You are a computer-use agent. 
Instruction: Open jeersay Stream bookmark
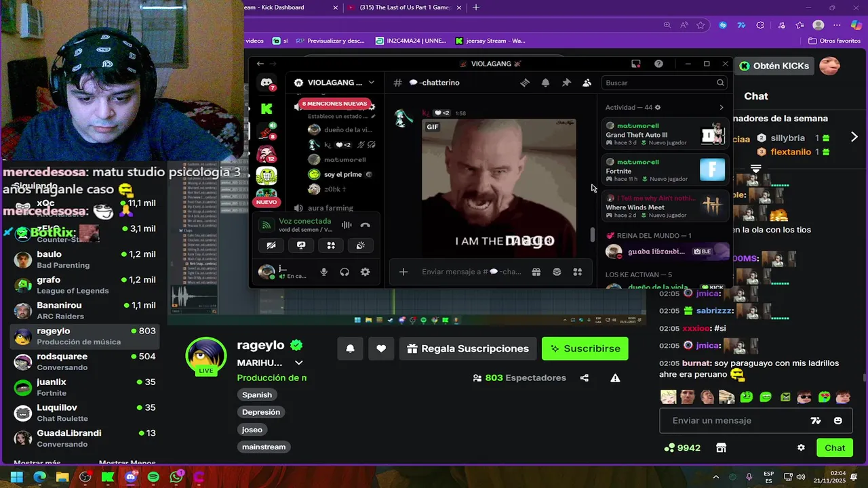[x=490, y=41]
